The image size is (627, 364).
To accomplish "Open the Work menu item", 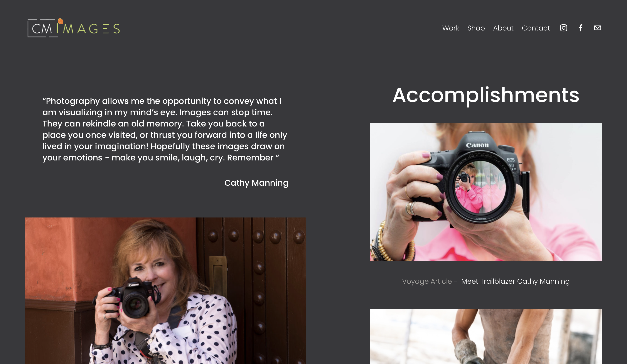I will point(451,28).
